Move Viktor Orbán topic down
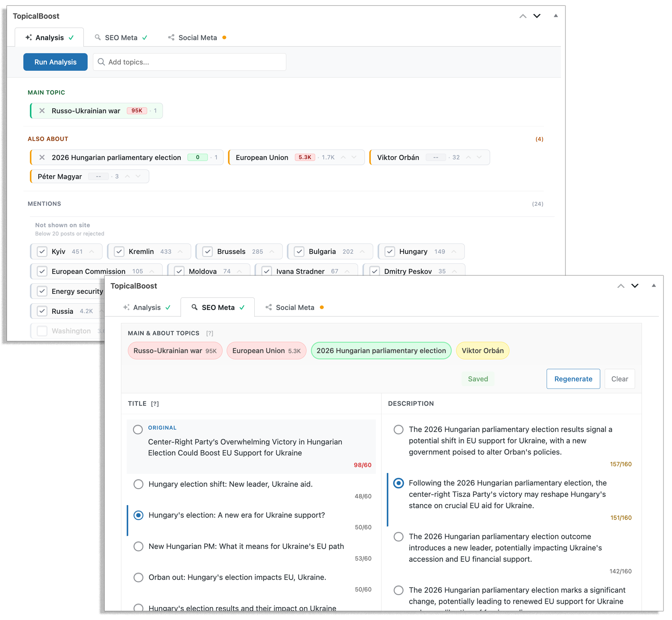This screenshot has height=620, width=672. point(479,157)
